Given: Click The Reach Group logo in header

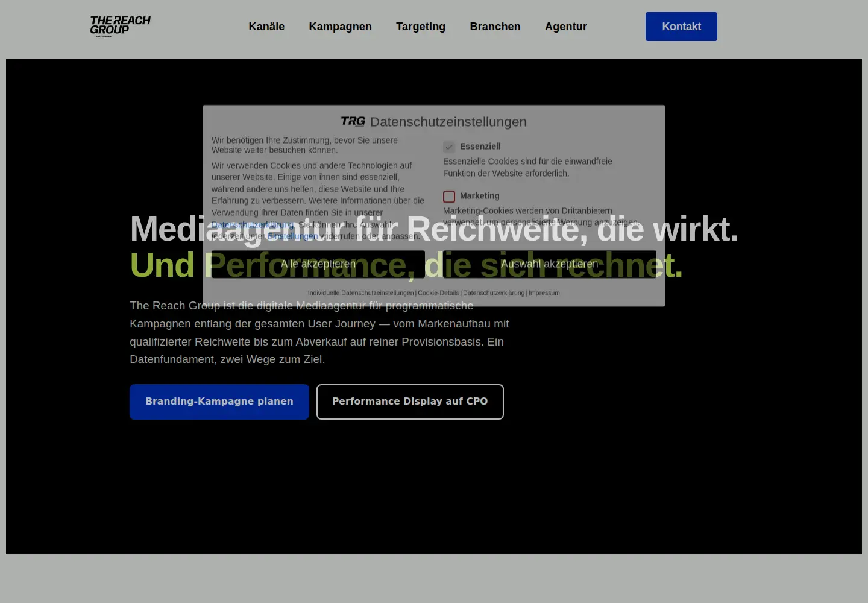Looking at the screenshot, I should click(120, 26).
